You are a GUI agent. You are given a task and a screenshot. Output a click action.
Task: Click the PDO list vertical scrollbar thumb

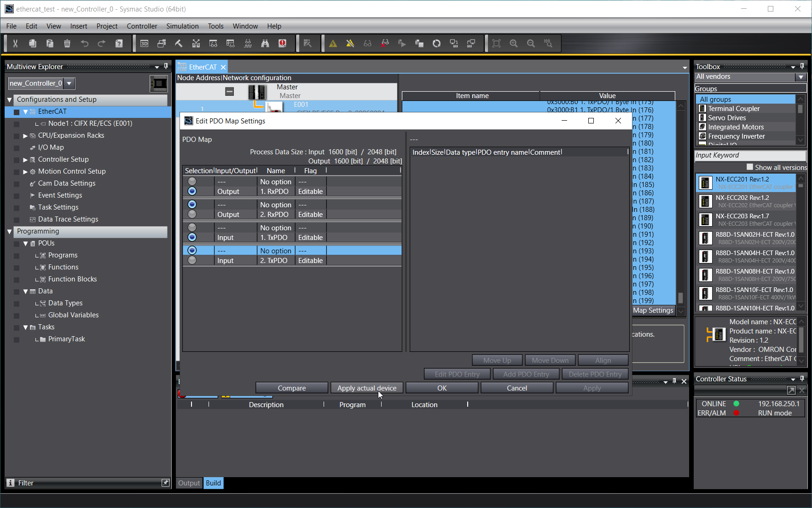680,298
